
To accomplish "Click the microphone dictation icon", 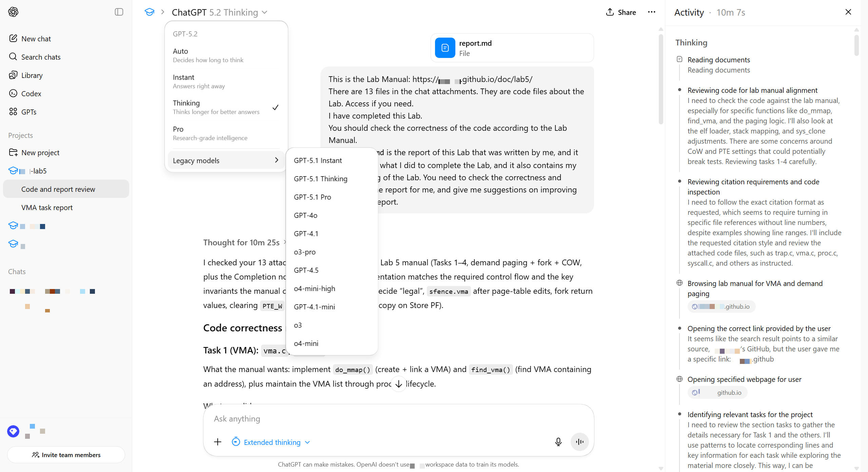I will (x=558, y=442).
